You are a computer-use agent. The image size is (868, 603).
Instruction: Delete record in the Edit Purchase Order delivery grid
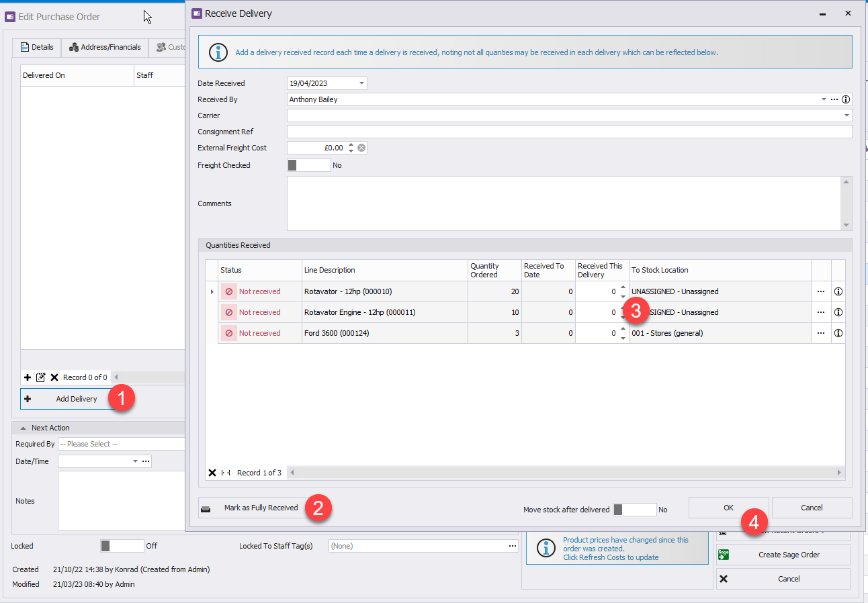pos(54,377)
